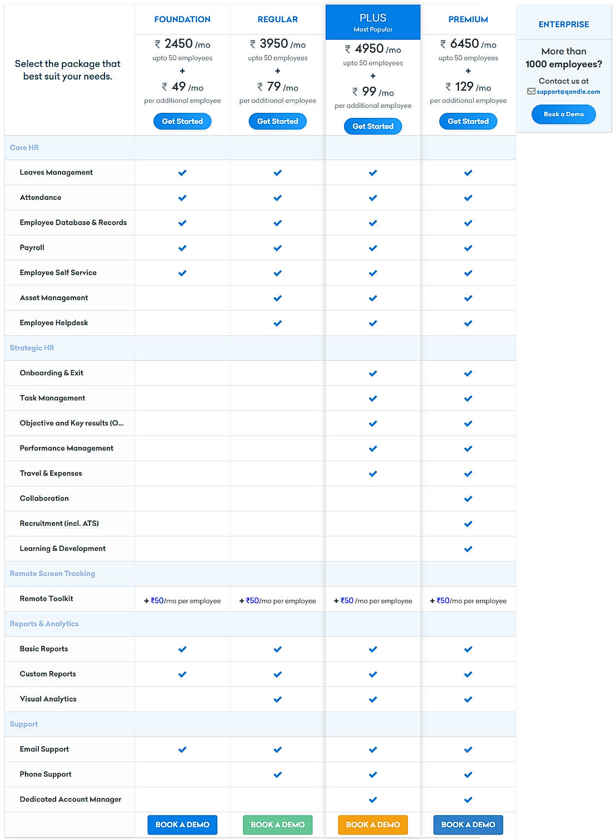
Task: Select the Reports & Analytics section header
Action: 44,624
